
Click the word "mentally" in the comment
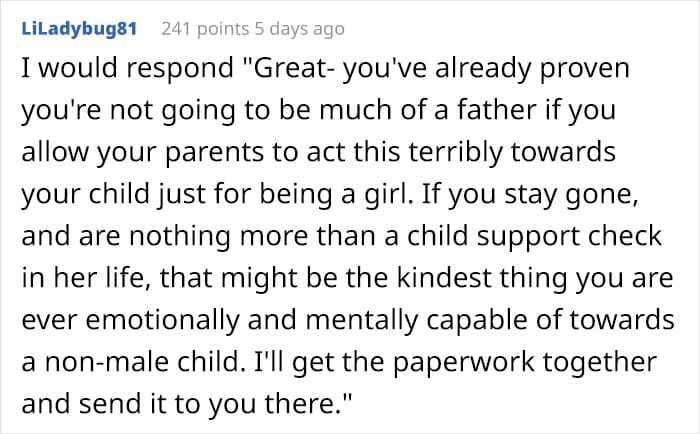pos(362,321)
